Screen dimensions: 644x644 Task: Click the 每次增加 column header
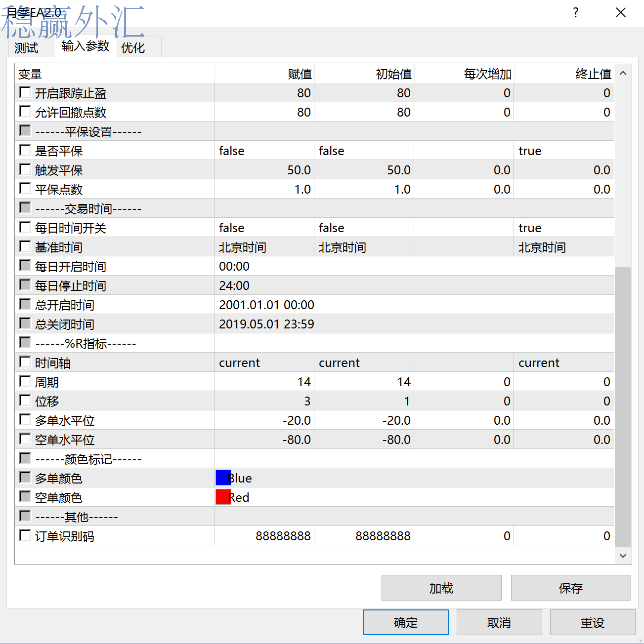coord(464,74)
